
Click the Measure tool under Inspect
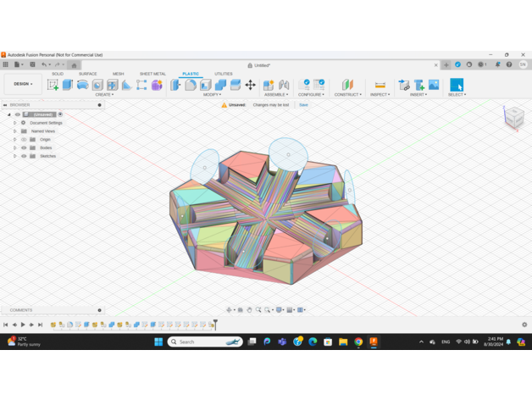(380, 85)
